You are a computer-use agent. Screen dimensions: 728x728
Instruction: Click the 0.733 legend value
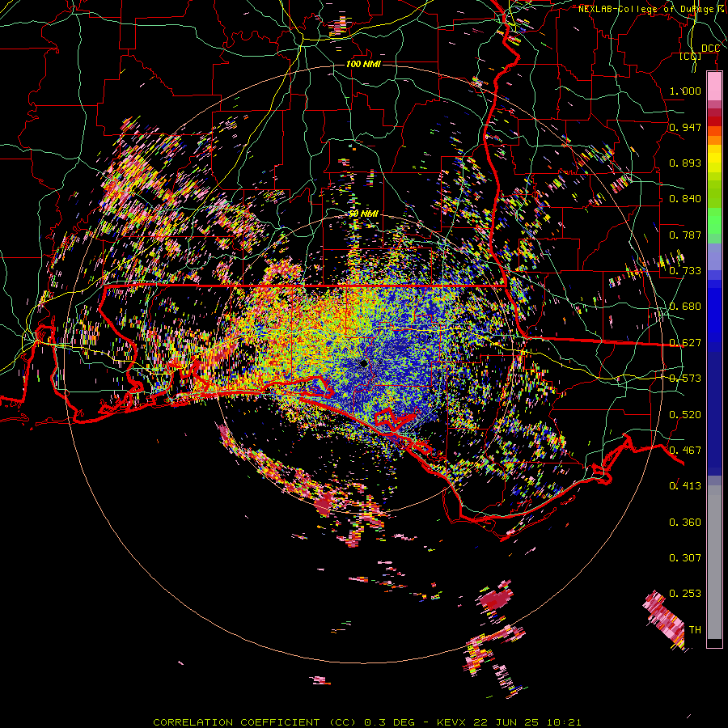(685, 271)
